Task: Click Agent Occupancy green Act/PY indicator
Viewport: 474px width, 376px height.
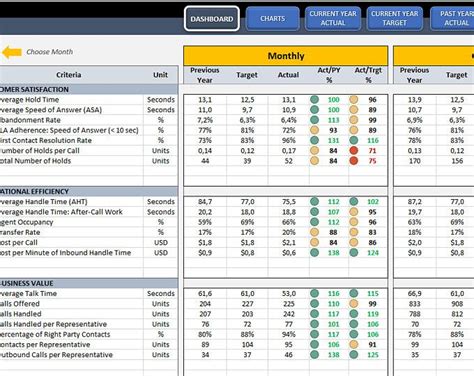Action: click(314, 222)
